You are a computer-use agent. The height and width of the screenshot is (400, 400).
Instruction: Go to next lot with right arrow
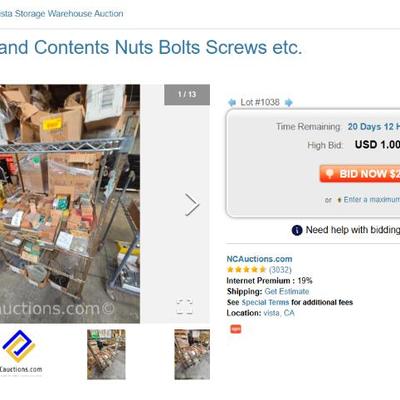tap(289, 102)
